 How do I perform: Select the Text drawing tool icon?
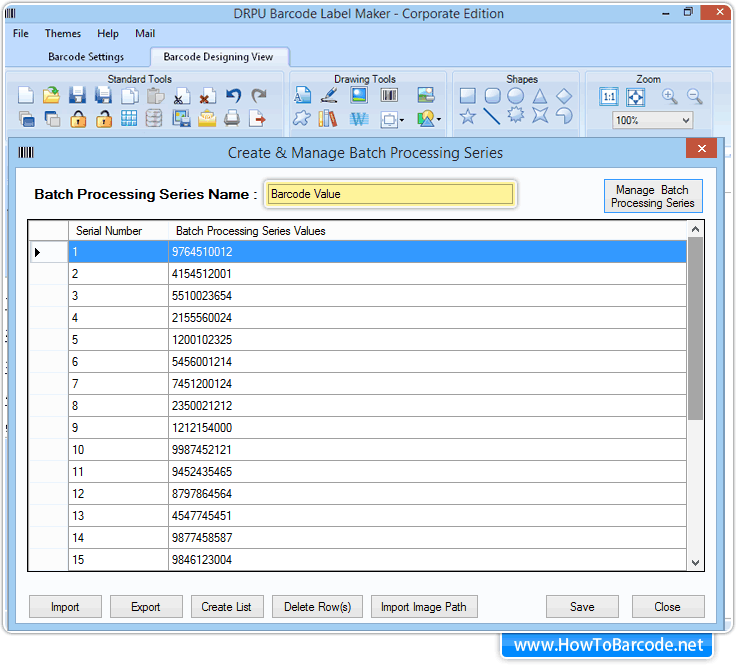pyautogui.click(x=302, y=95)
